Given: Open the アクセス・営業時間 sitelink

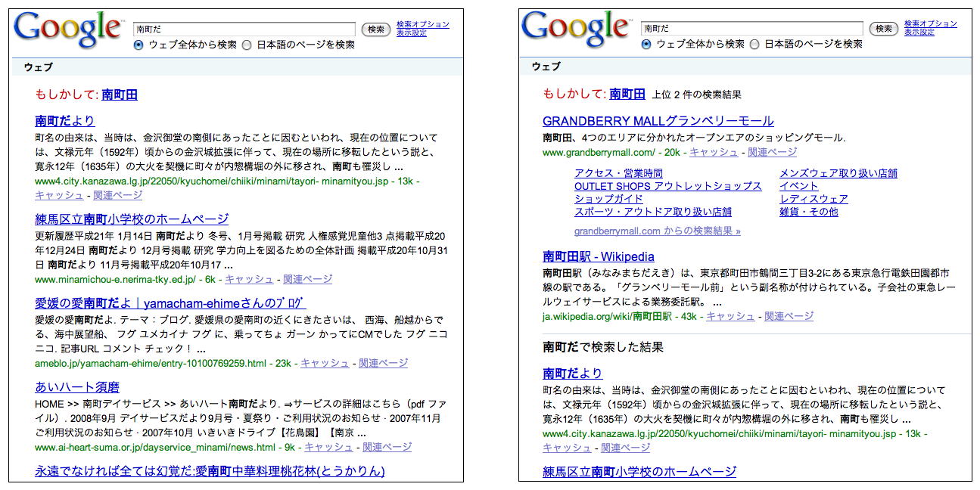Looking at the screenshot, I should pos(618,173).
